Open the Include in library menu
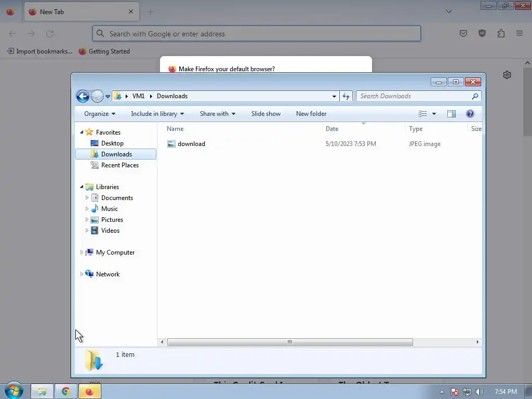 [x=157, y=114]
